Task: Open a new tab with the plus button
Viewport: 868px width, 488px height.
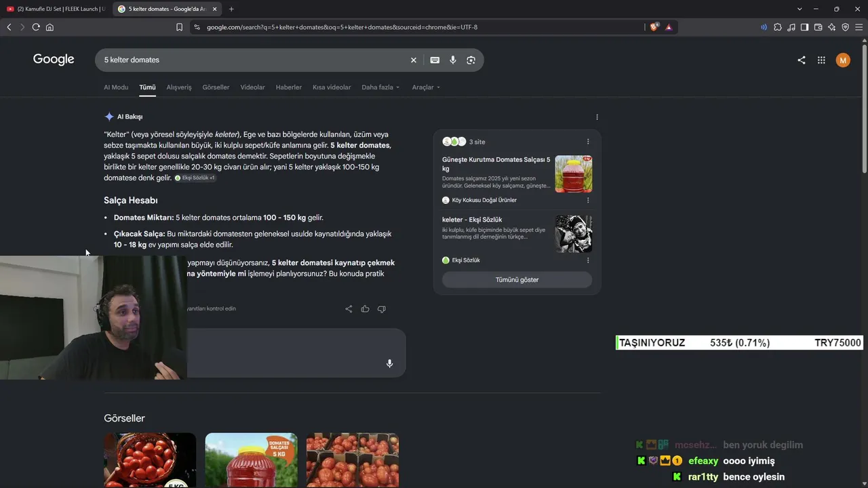Action: (231, 9)
